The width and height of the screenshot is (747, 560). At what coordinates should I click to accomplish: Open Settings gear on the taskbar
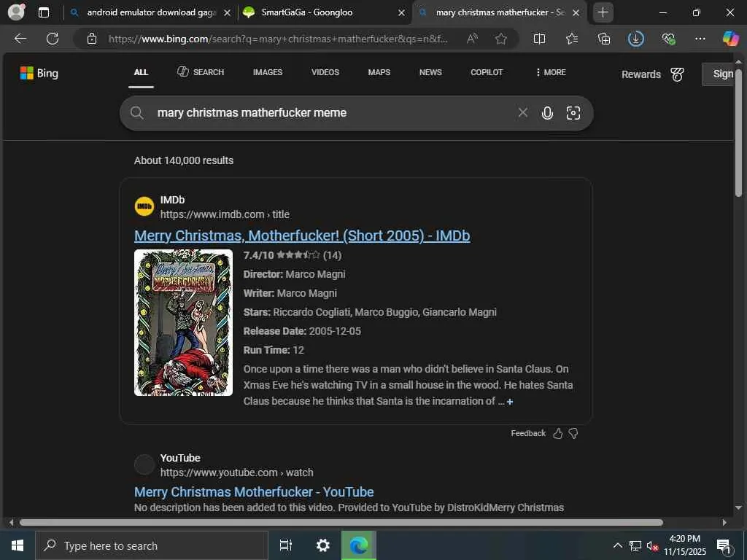click(323, 545)
